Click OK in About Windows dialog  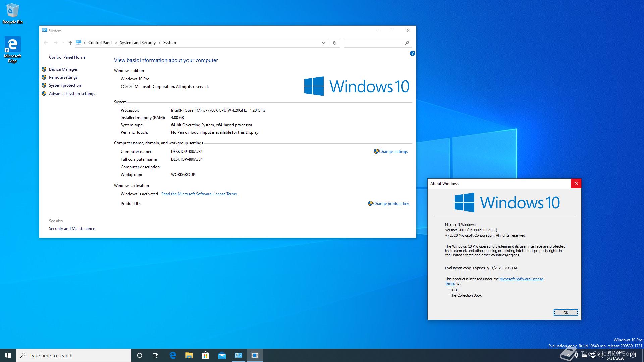[x=566, y=313]
